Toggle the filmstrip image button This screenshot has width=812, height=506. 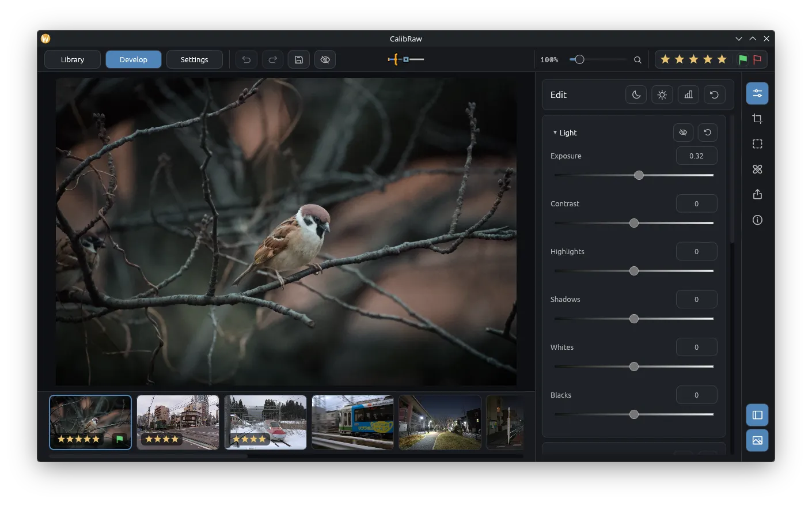tap(757, 440)
